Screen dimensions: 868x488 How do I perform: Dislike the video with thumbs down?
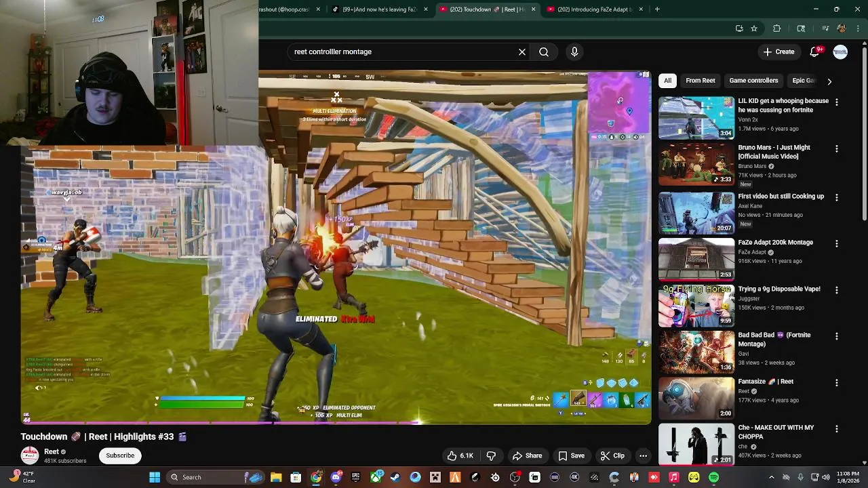pos(491,455)
